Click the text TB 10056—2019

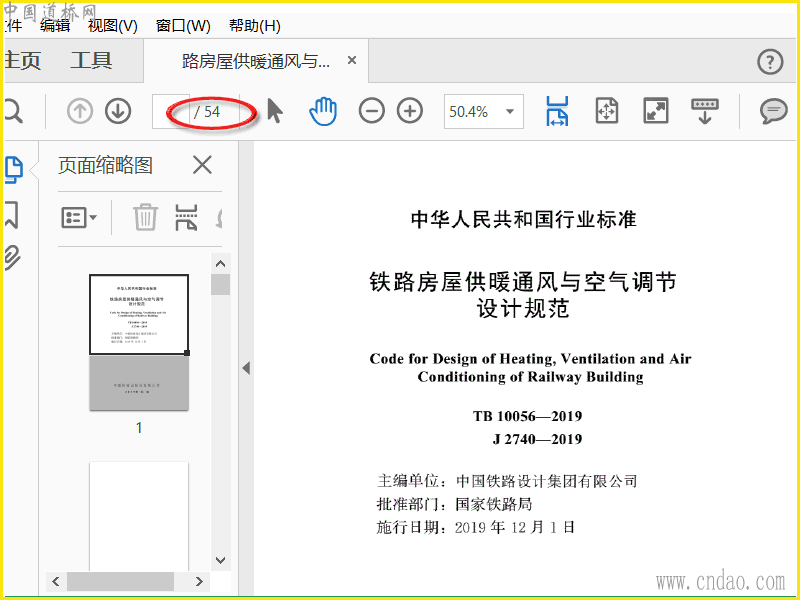pyautogui.click(x=528, y=416)
